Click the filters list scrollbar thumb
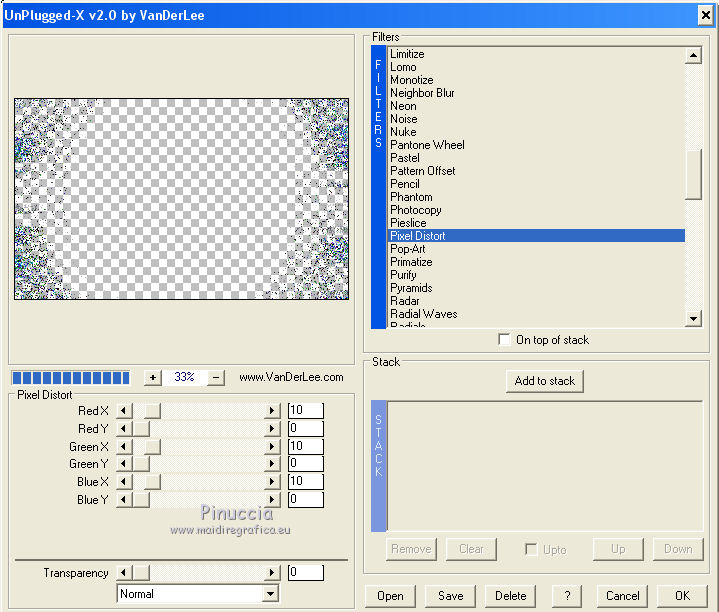The image size is (719, 612). [693, 175]
